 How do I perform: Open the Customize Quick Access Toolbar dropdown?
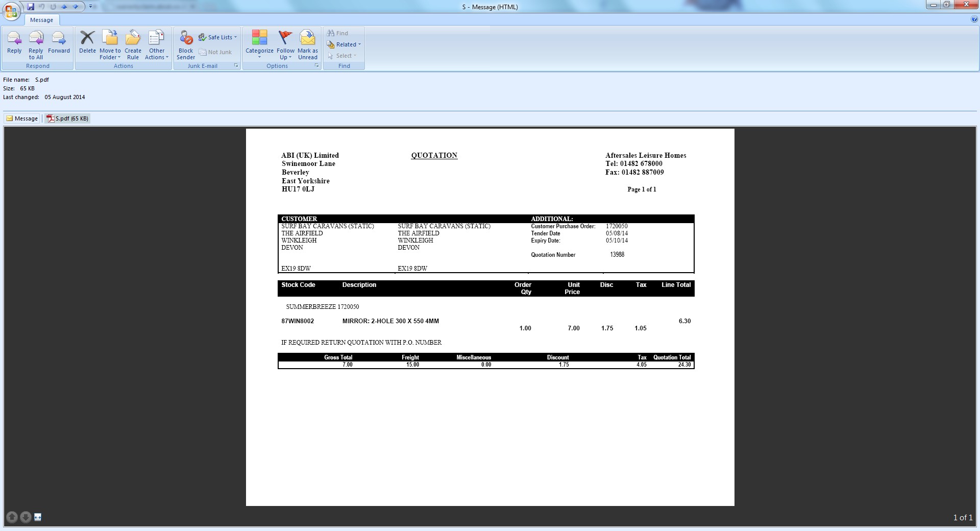(91, 7)
